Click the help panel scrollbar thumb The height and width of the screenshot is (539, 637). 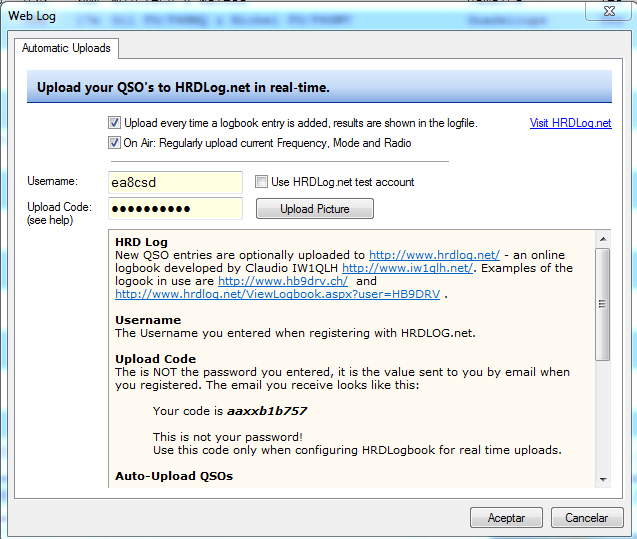point(603,304)
